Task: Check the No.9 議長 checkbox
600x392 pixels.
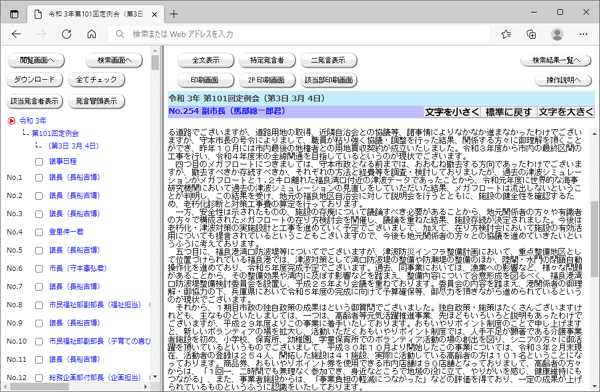Action: pyautogui.click(x=39, y=323)
